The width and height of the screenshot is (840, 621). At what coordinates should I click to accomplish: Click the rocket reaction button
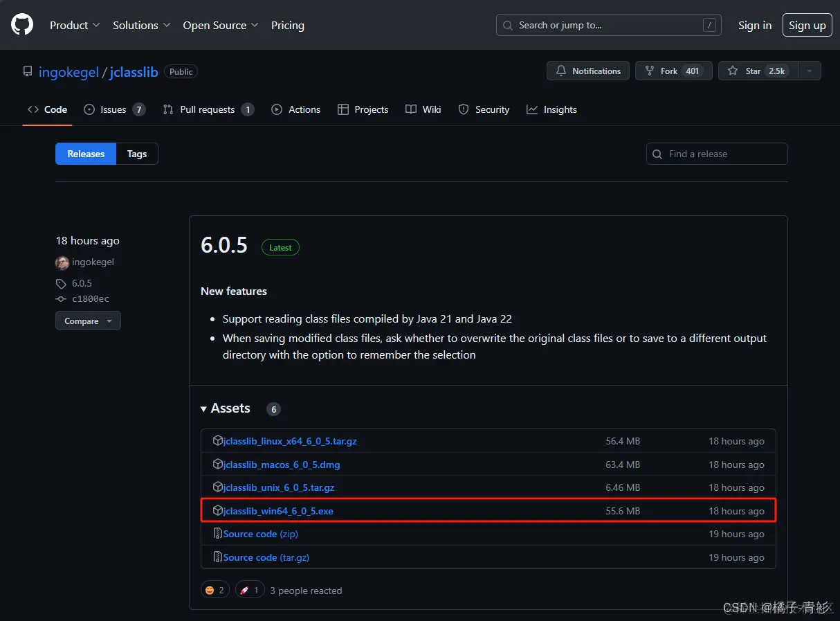click(x=249, y=590)
